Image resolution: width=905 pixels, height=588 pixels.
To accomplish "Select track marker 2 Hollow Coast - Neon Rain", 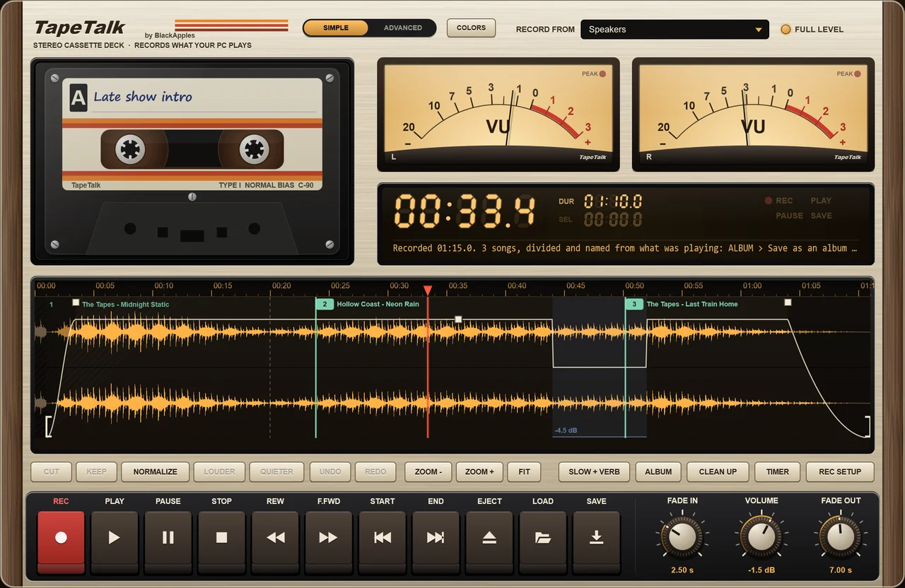I will click(x=325, y=305).
